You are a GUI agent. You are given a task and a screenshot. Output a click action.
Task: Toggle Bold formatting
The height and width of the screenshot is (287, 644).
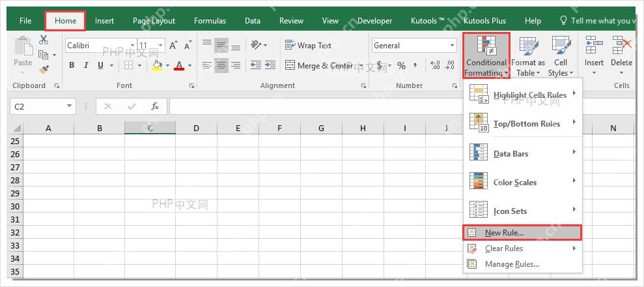(x=72, y=65)
